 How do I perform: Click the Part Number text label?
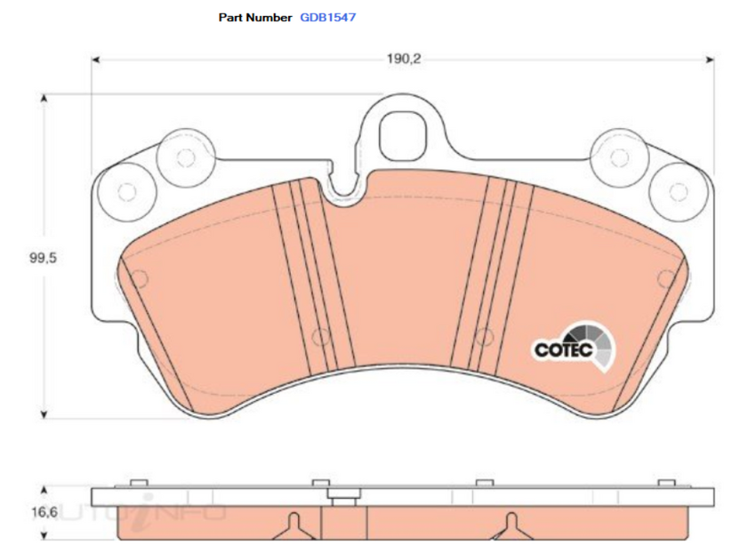coord(253,16)
